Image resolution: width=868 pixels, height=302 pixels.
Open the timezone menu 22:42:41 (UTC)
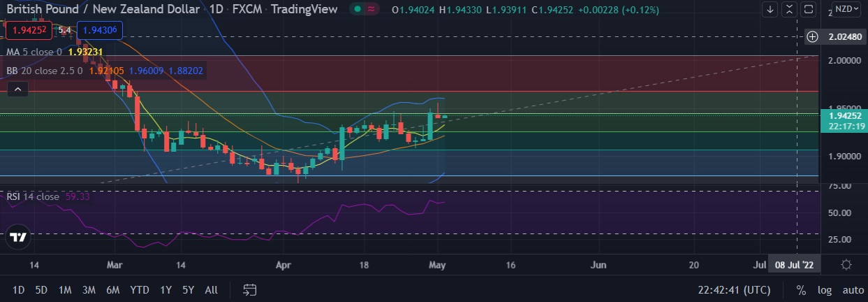click(735, 289)
